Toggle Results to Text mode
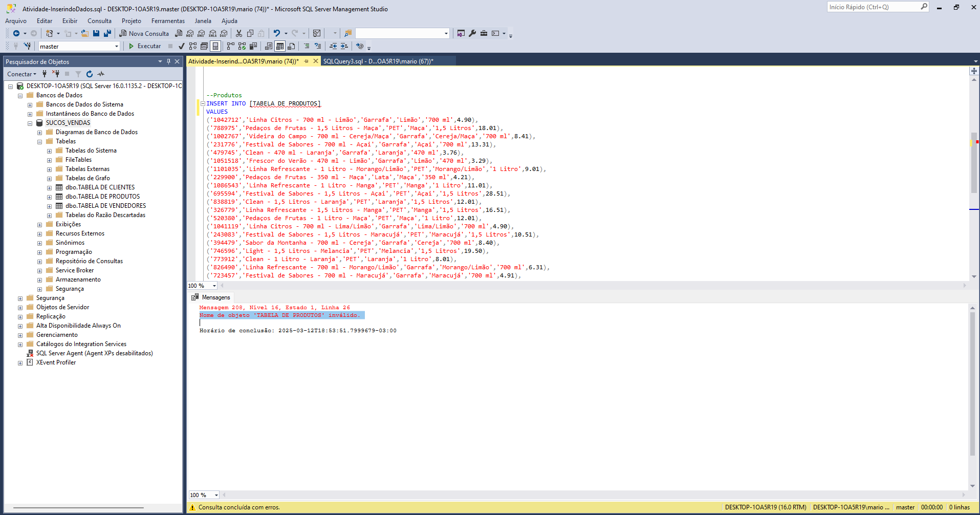The height and width of the screenshot is (515, 980). pos(269,46)
